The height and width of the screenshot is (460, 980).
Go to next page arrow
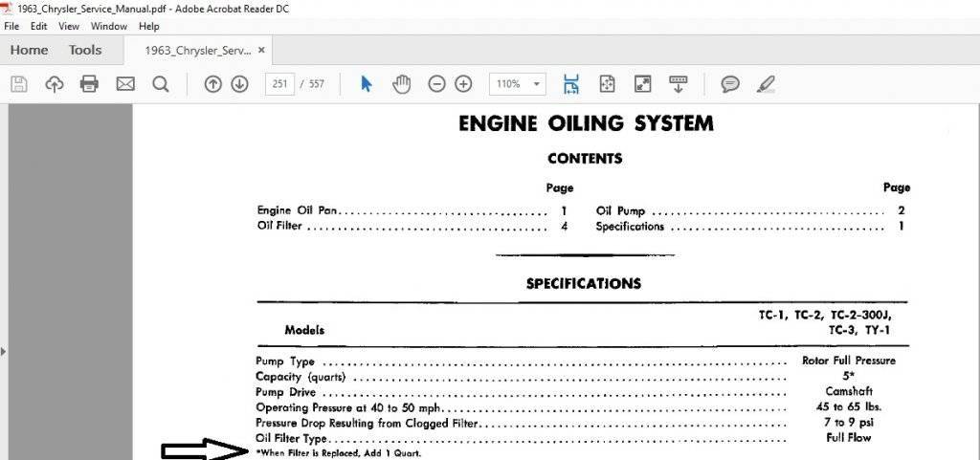[239, 84]
